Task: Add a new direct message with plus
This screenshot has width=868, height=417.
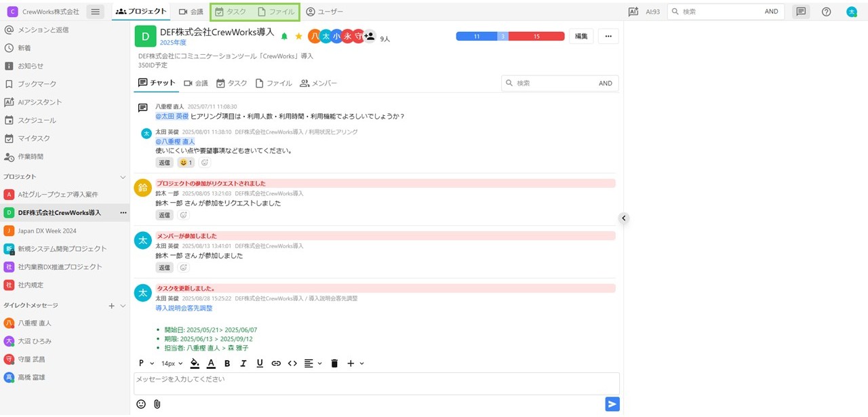Action: pyautogui.click(x=112, y=306)
